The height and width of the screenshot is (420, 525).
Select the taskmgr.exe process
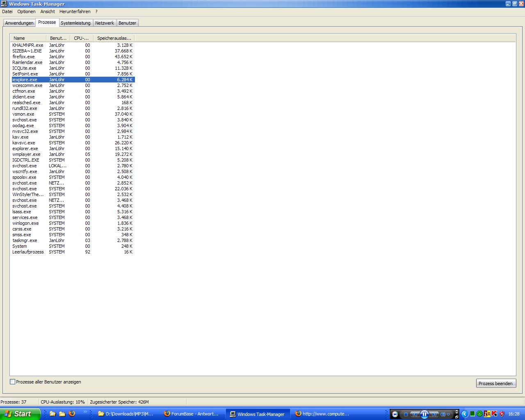[x=73, y=240]
